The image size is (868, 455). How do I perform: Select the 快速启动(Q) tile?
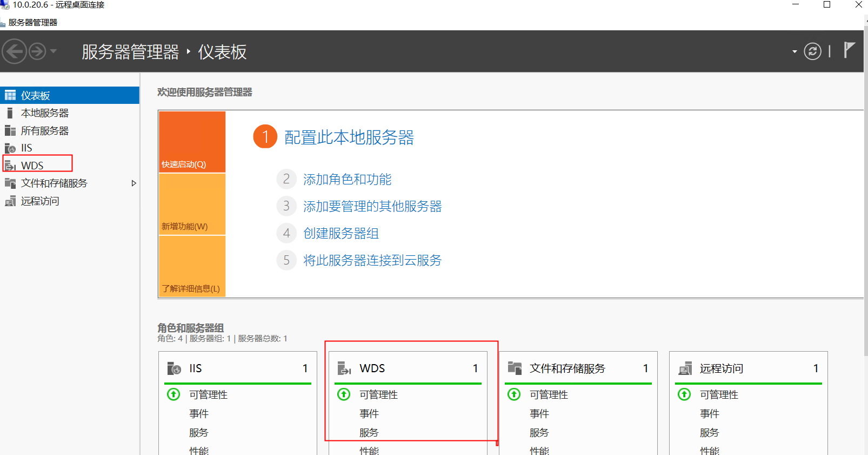tap(192, 142)
